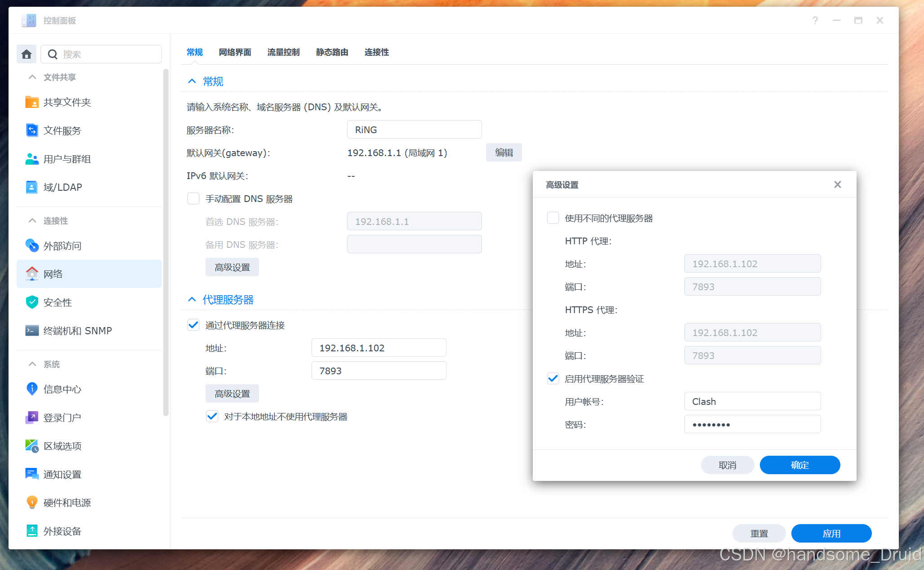Enable manual DNS configuration (手动配置 DNS) checkbox
This screenshot has width=924, height=570.
tap(193, 199)
